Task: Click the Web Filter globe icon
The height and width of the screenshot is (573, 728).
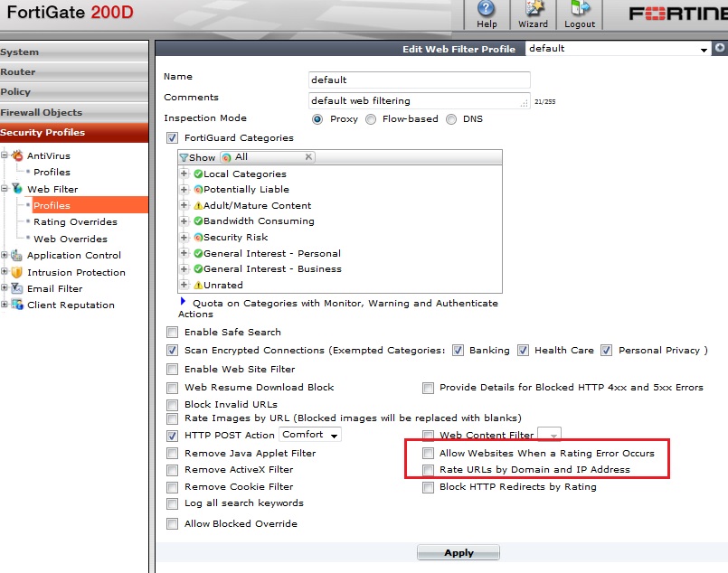Action: [17, 188]
